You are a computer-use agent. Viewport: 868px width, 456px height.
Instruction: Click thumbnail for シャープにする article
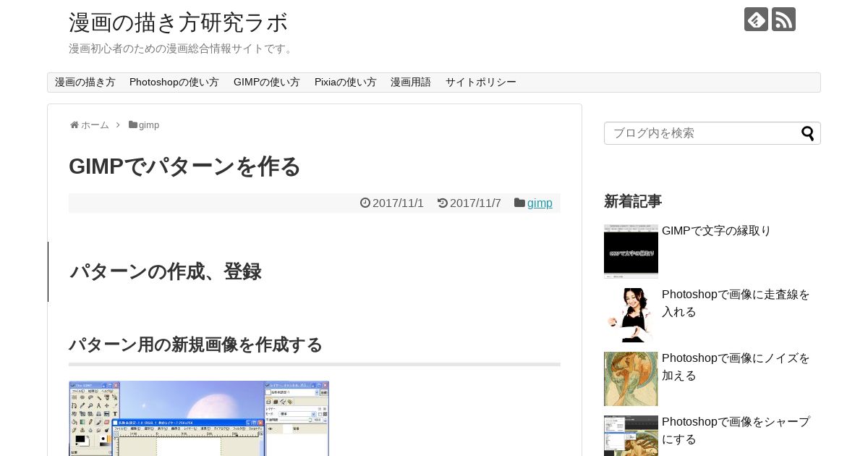pyautogui.click(x=631, y=436)
